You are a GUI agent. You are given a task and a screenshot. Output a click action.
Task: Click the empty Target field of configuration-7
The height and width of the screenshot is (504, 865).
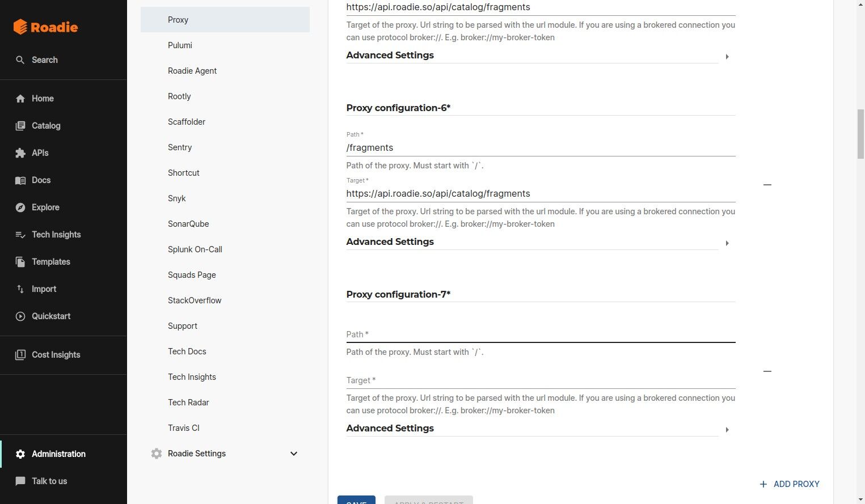coord(541,380)
